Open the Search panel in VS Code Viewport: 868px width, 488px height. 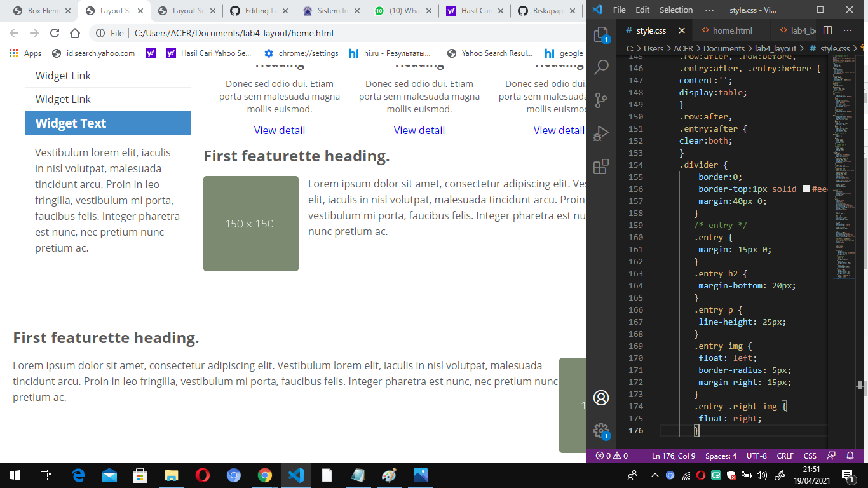coord(601,67)
